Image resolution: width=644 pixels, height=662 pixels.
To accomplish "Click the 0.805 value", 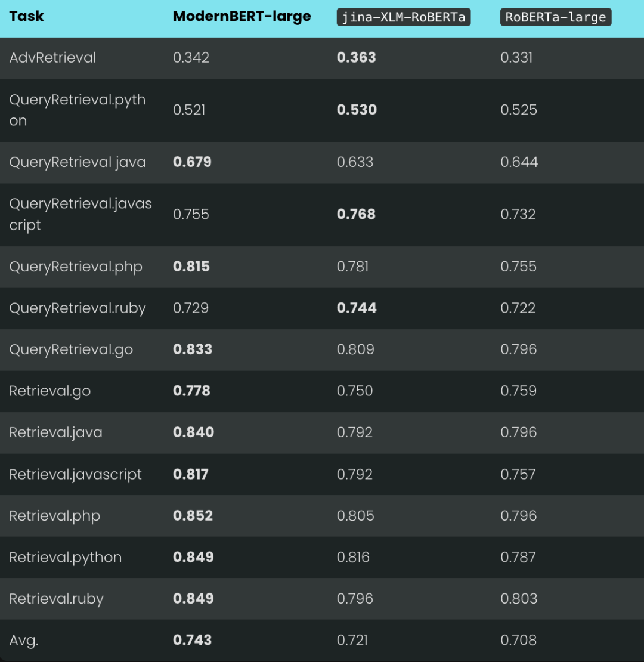I will [355, 516].
